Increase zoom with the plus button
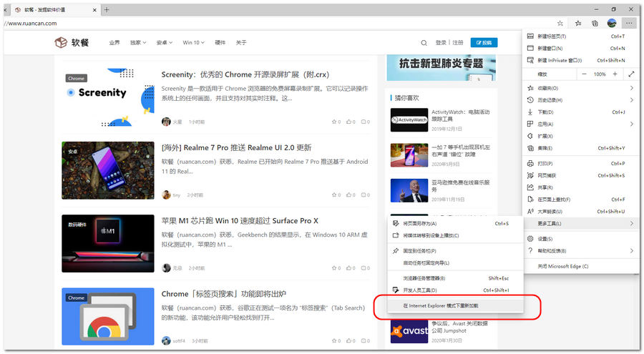Screen dimensions: 644x354 coord(615,74)
